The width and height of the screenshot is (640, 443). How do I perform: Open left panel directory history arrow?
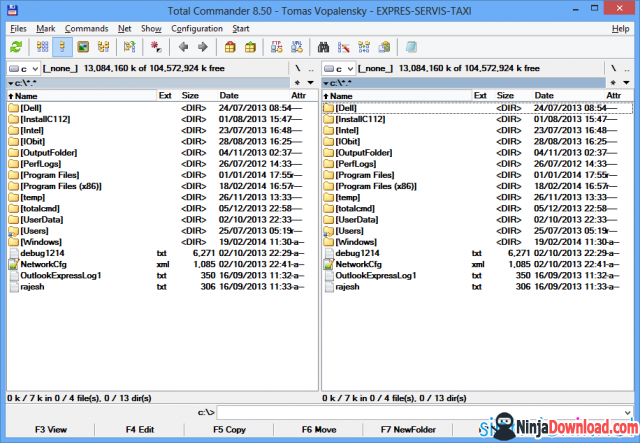(x=311, y=83)
